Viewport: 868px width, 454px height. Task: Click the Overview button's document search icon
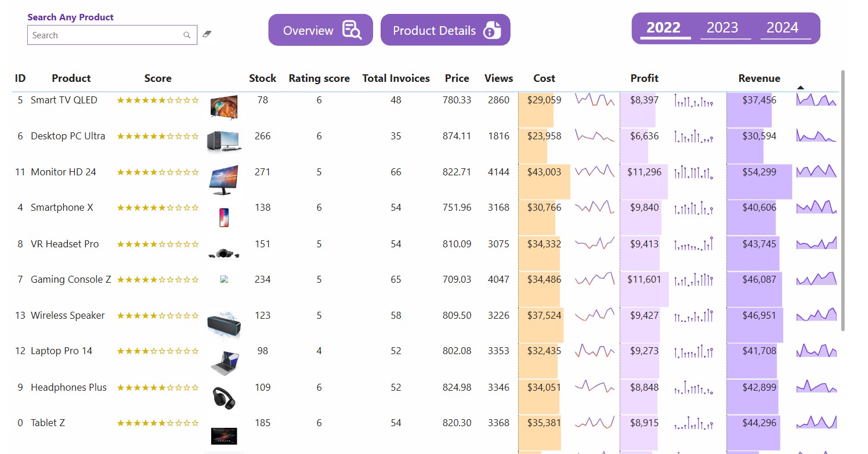pos(352,30)
